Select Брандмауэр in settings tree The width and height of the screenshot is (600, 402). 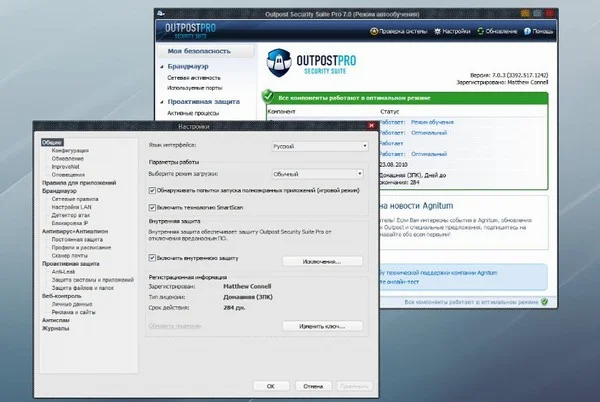[x=59, y=190]
